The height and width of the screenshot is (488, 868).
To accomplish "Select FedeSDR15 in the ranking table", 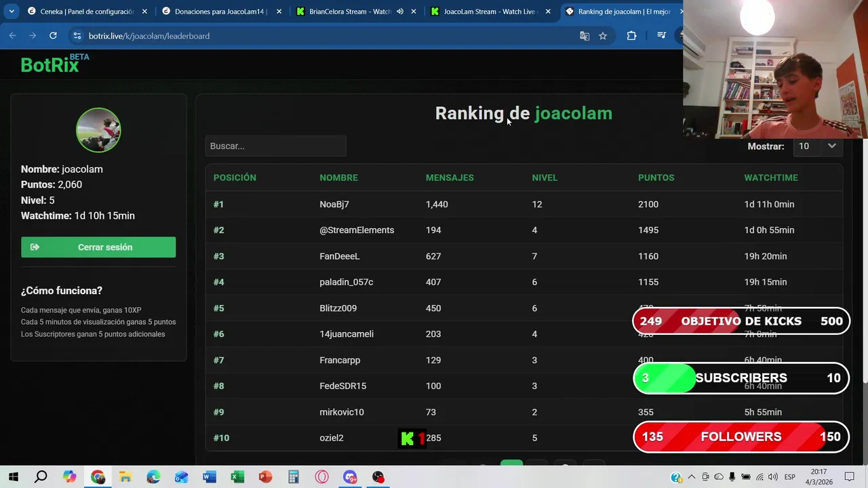I will pos(342,386).
